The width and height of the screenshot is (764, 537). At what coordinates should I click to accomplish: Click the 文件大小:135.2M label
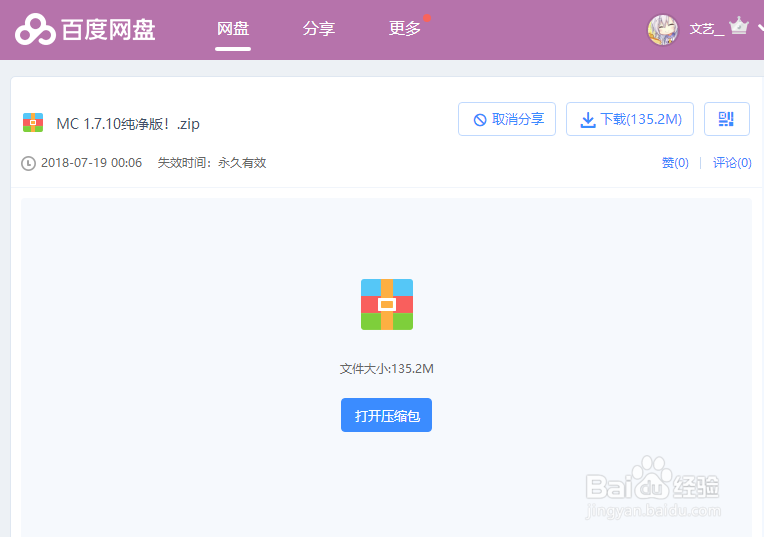(x=387, y=369)
